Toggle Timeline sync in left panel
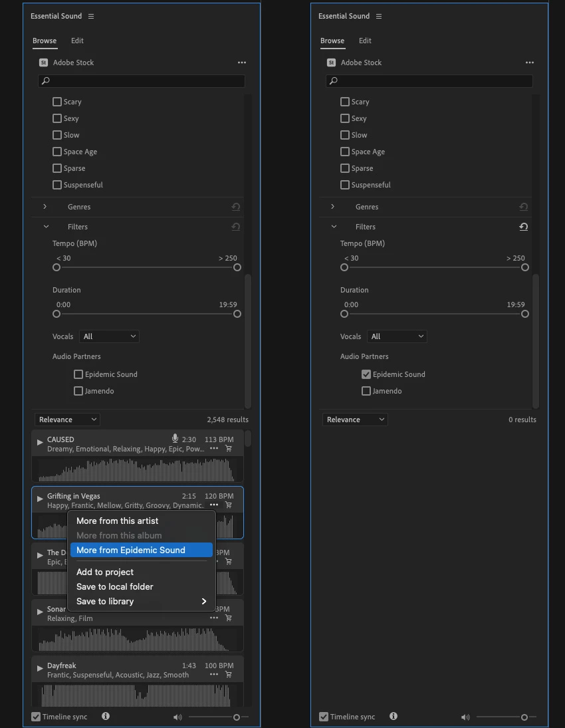The width and height of the screenshot is (565, 728). (36, 717)
